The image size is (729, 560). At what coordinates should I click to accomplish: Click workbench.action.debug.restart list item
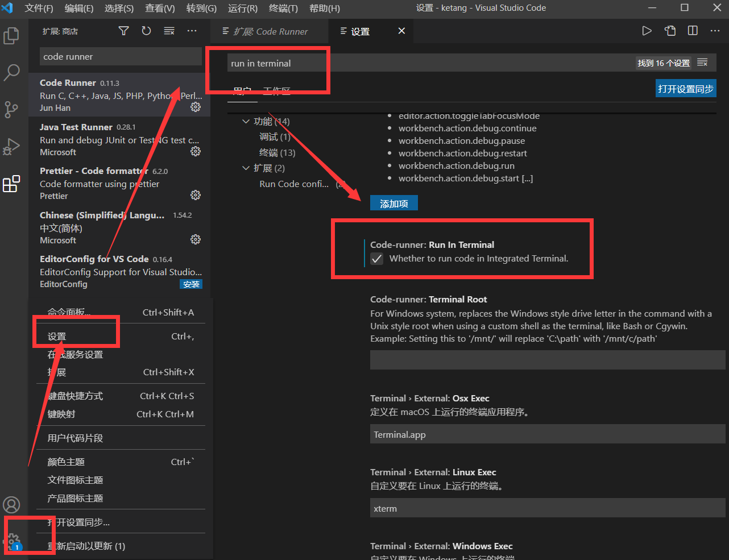coord(462,153)
